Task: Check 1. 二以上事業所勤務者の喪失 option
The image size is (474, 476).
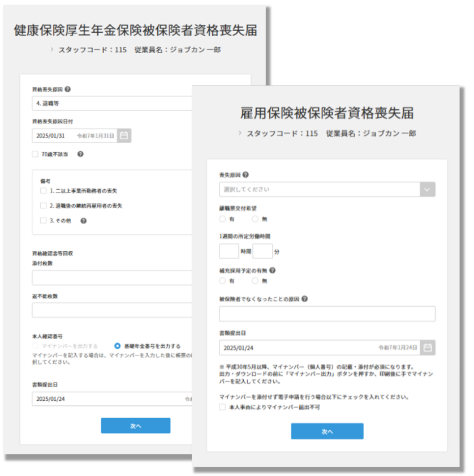Action: click(44, 191)
